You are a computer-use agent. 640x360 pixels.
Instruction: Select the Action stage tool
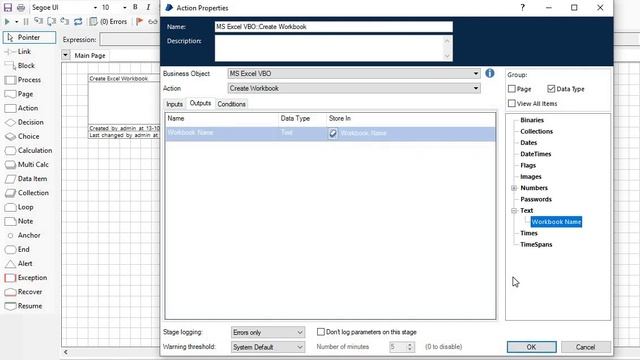22,108
